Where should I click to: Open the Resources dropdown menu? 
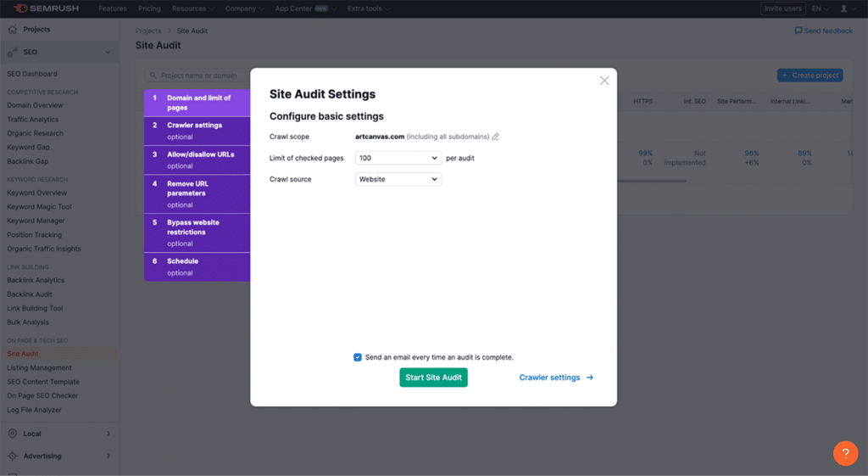tap(192, 8)
